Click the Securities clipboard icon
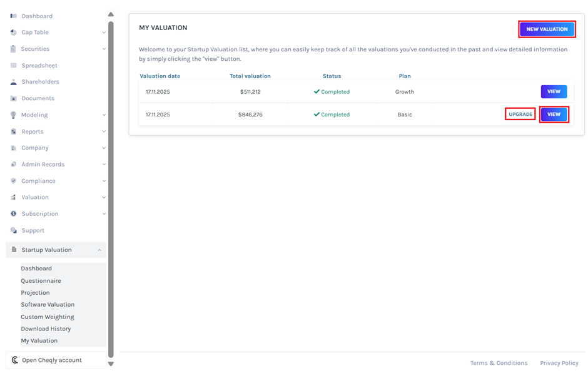The height and width of the screenshot is (373, 588). click(14, 49)
